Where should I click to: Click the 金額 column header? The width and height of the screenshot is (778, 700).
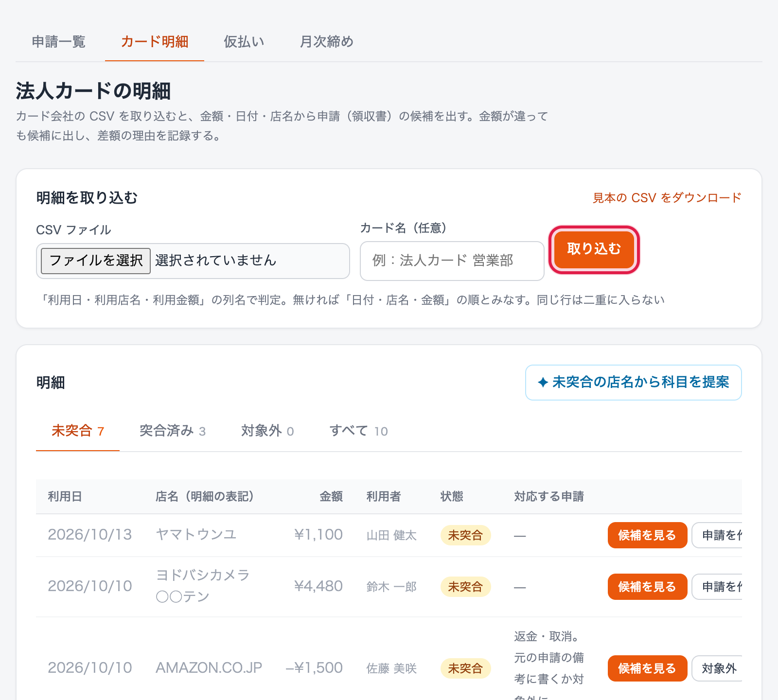pyautogui.click(x=331, y=496)
